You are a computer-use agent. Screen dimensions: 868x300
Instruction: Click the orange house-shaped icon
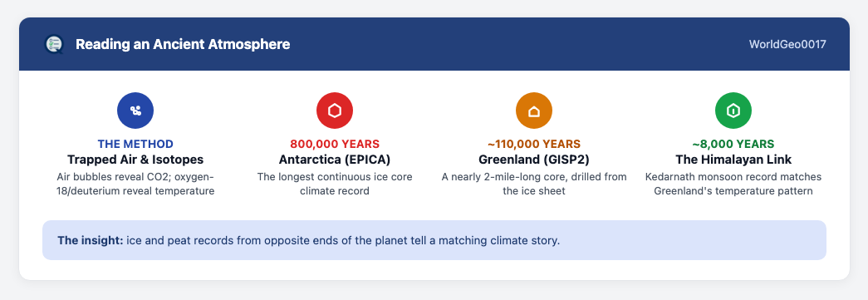pyautogui.click(x=533, y=111)
